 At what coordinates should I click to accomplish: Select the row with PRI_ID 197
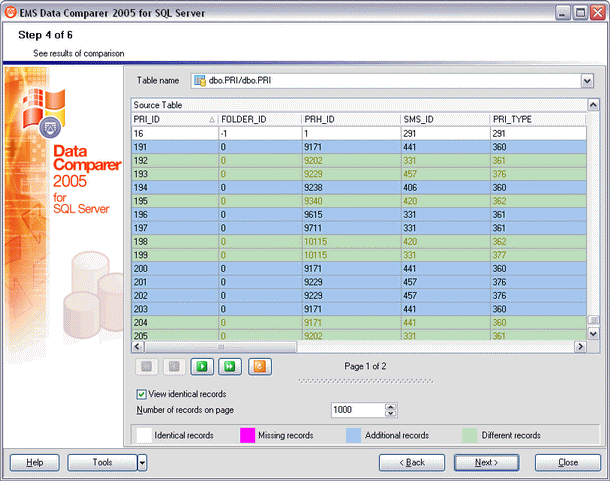pos(359,228)
